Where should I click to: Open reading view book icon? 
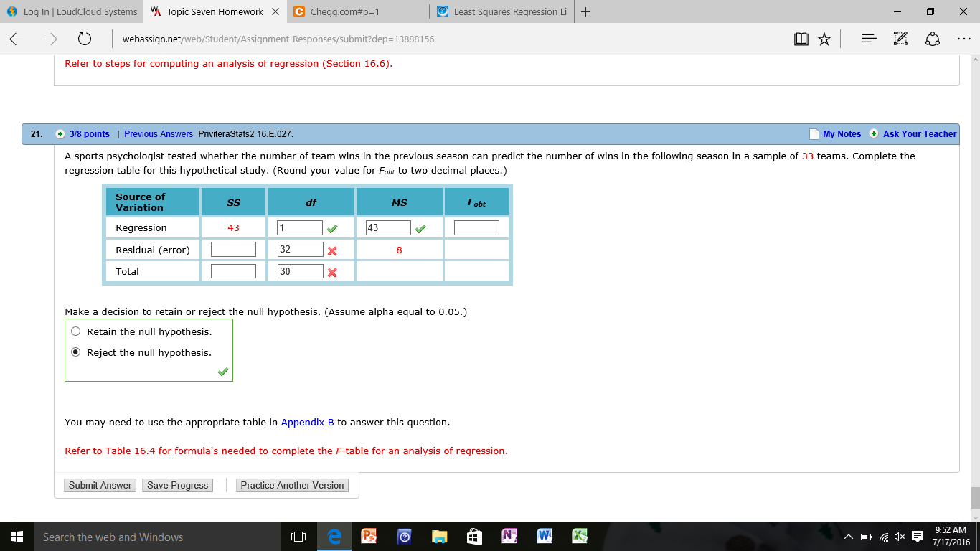click(x=801, y=39)
